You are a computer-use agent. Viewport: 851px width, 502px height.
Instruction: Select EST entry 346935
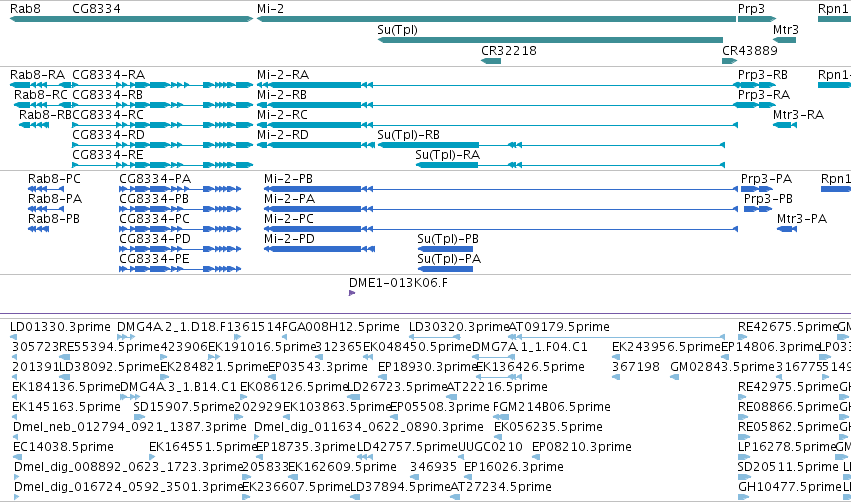(415, 477)
